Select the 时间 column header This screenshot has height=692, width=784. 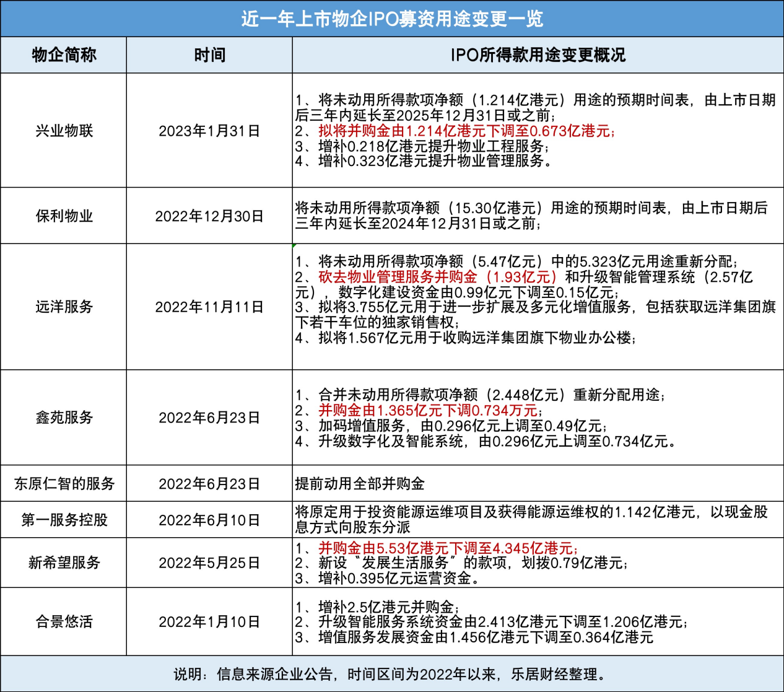click(209, 55)
